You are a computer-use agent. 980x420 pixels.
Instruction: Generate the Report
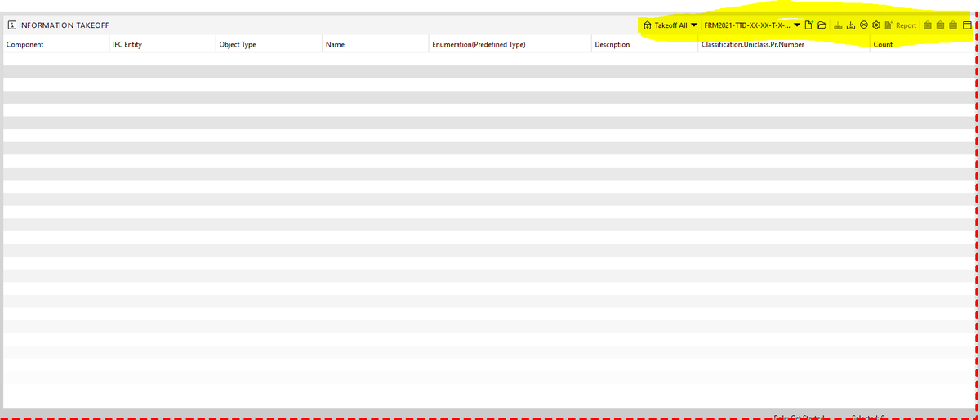point(900,25)
